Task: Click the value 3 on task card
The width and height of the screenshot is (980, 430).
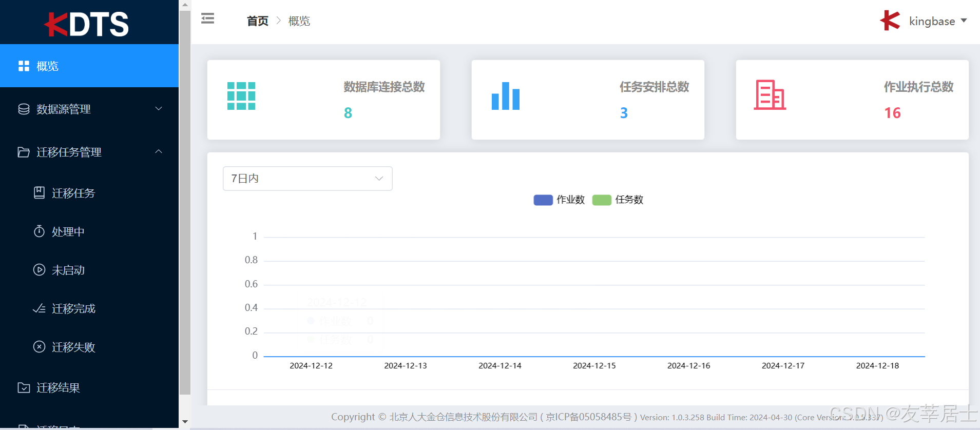Action: (x=624, y=113)
